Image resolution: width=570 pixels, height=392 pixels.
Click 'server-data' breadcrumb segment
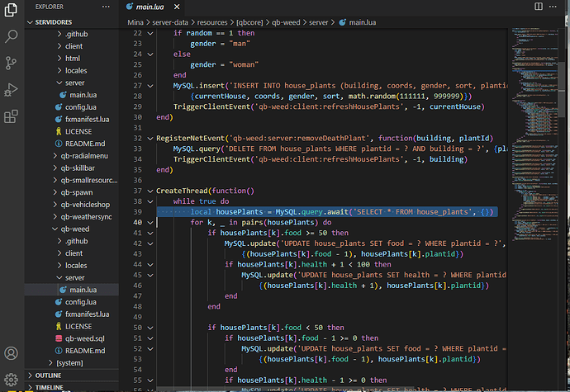pos(169,24)
